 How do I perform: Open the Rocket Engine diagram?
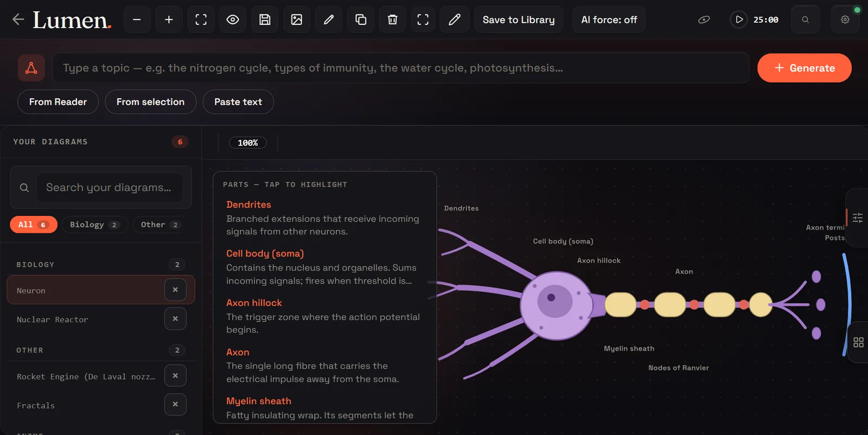click(87, 376)
